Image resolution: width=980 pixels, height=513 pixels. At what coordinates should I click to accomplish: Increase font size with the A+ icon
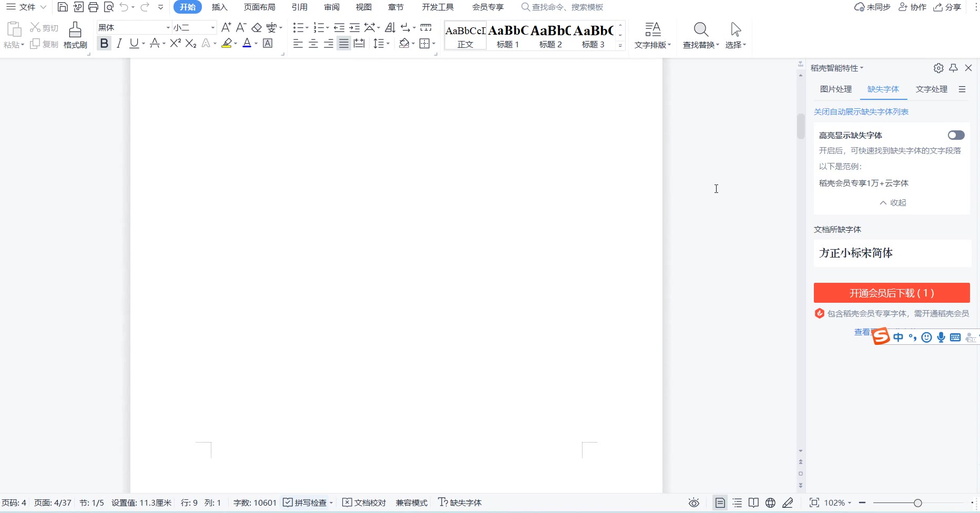pyautogui.click(x=226, y=27)
